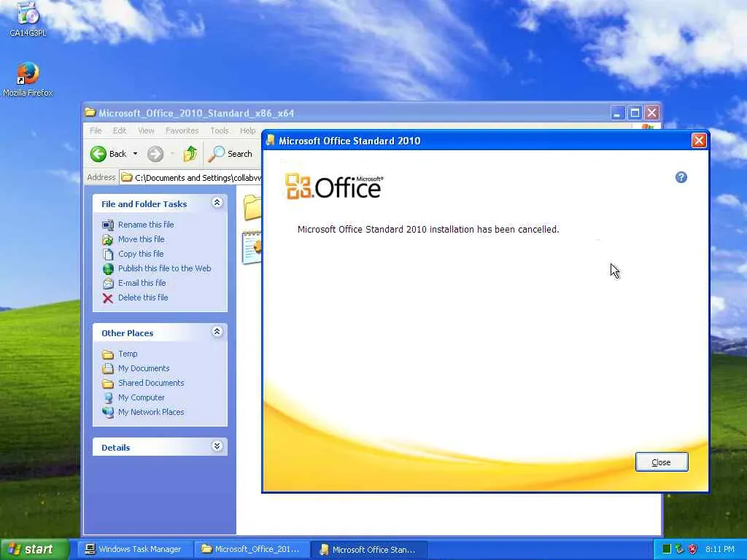Click Delete this file link
Viewport: 747px width, 560px height.
tap(143, 297)
